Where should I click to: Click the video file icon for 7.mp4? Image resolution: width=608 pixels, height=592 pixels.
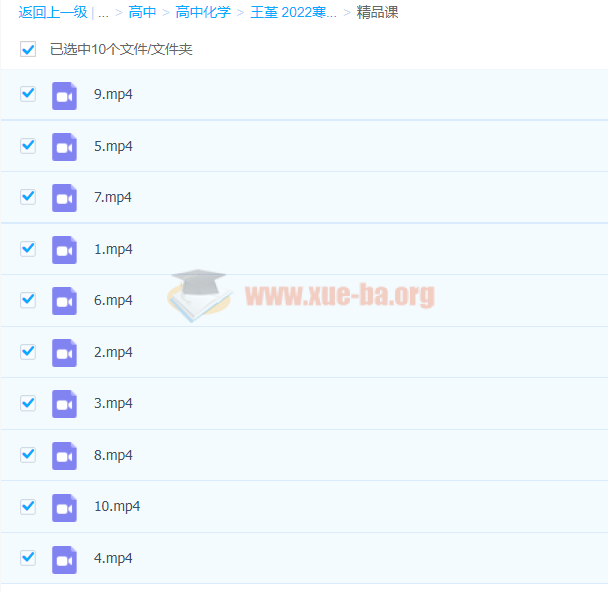point(64,198)
